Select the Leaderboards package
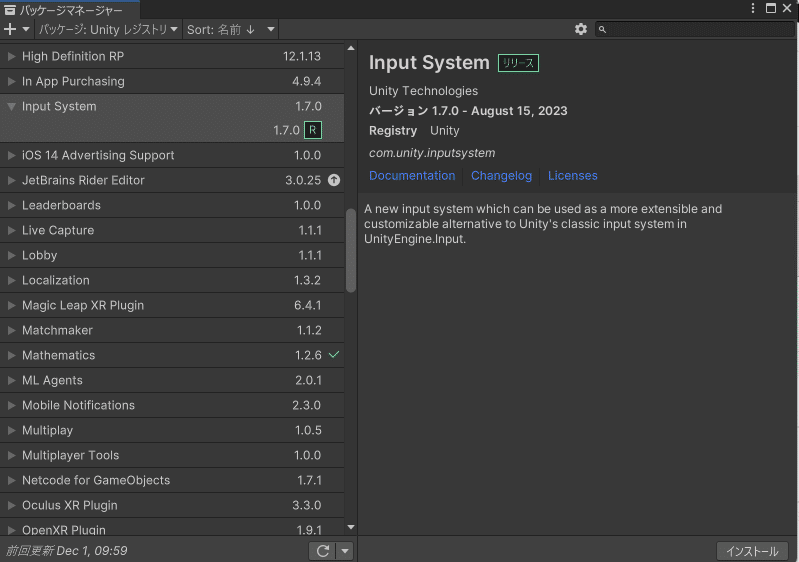 click(172, 205)
